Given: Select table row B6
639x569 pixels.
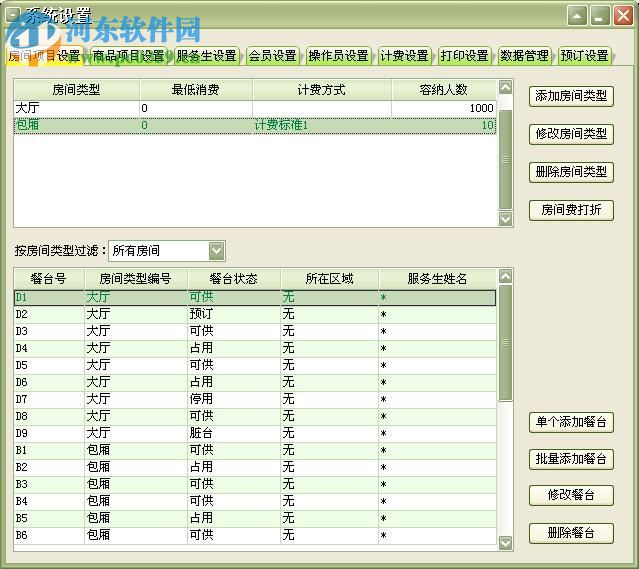Looking at the screenshot, I should [x=255, y=535].
